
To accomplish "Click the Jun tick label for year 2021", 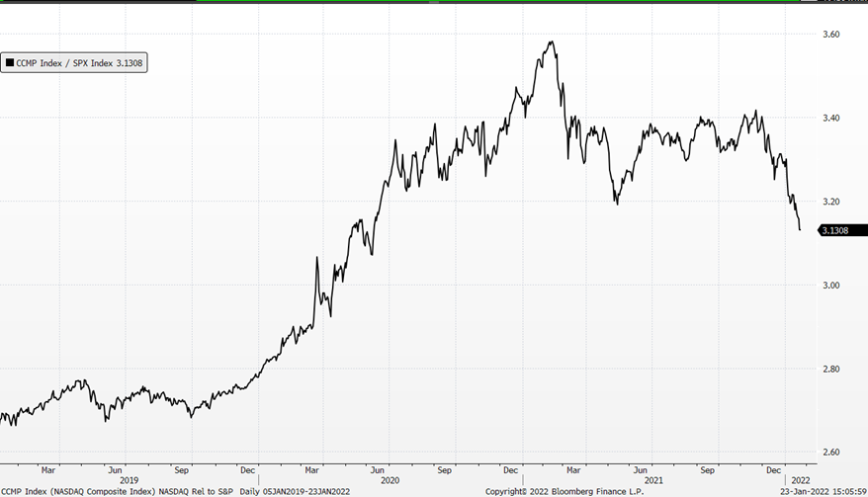I will pyautogui.click(x=641, y=470).
